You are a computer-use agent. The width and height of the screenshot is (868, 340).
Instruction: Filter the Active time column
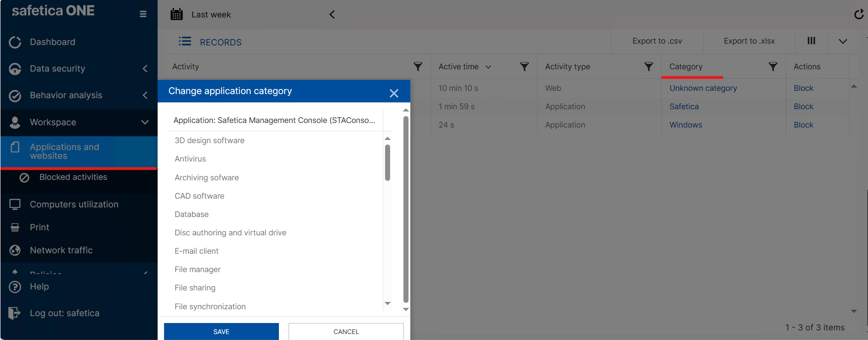(x=524, y=67)
